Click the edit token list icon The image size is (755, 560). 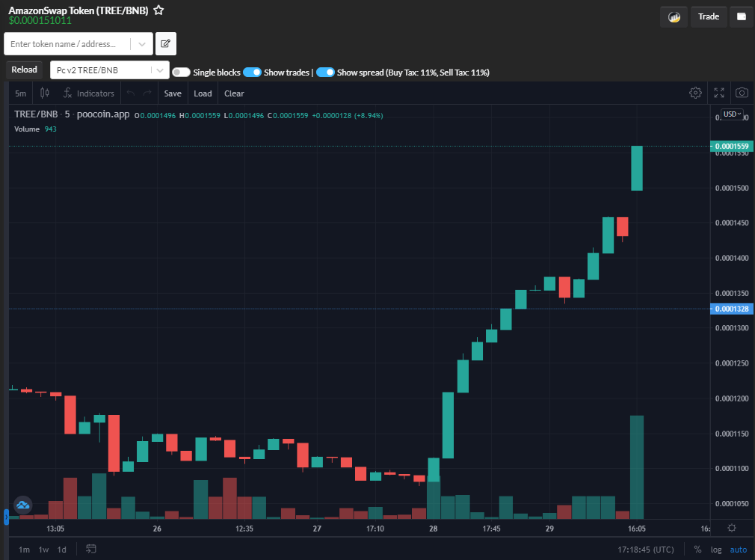pyautogui.click(x=166, y=44)
